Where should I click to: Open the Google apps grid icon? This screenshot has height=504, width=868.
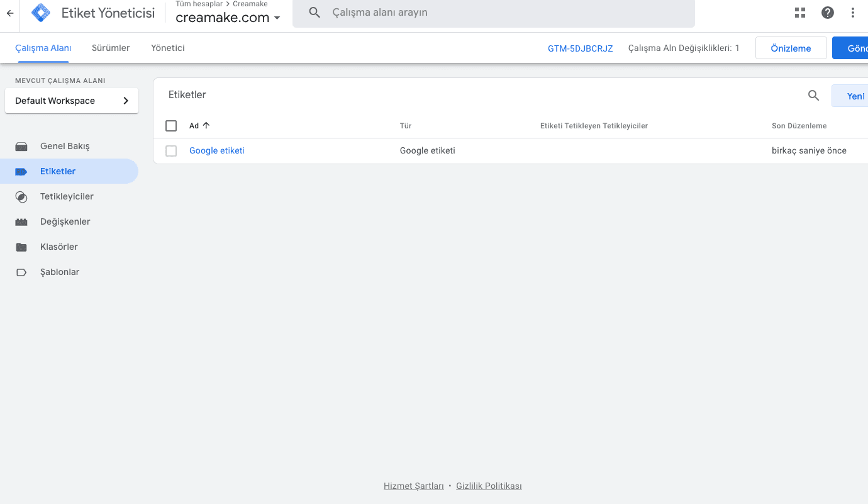coord(800,13)
